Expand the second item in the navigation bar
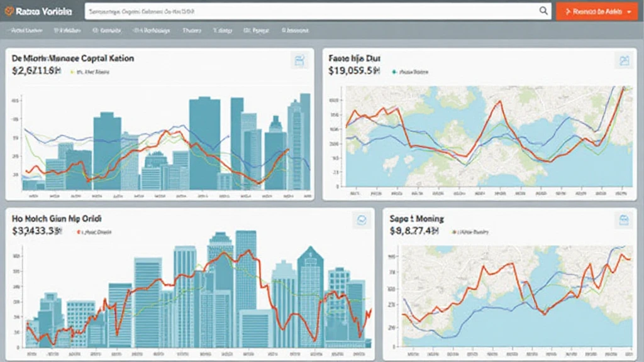 (67, 30)
